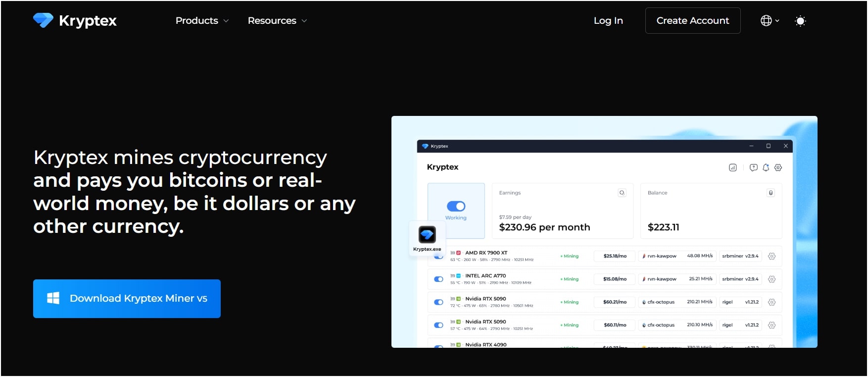The height and width of the screenshot is (377, 868).
Task: Click the $15.08/mo earnings value
Action: tap(615, 279)
